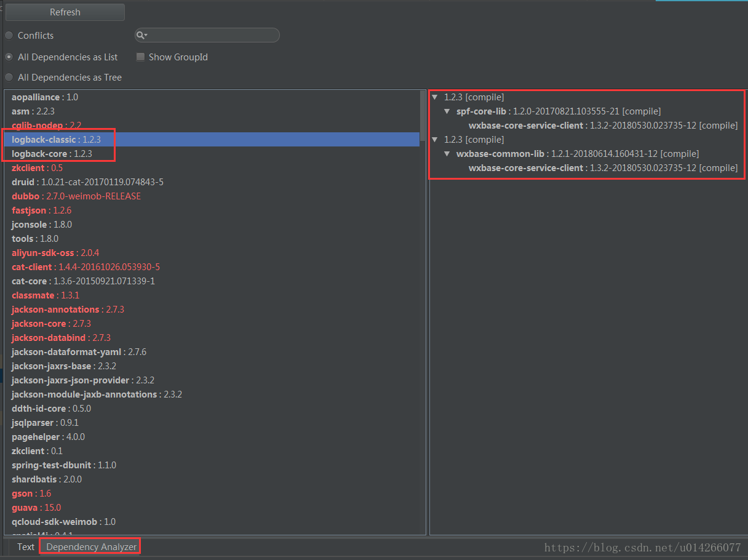Select shardbatis : 2.0.0 entry
This screenshot has width=748, height=560.
click(47, 479)
